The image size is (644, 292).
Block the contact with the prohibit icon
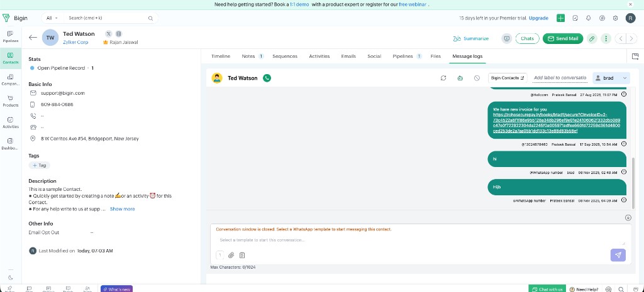477,78
